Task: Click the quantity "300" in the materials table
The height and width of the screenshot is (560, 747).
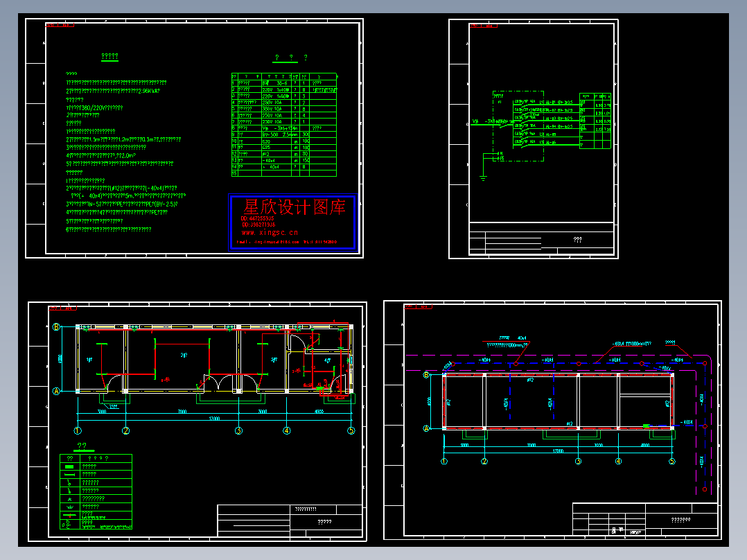Action: 305,134
